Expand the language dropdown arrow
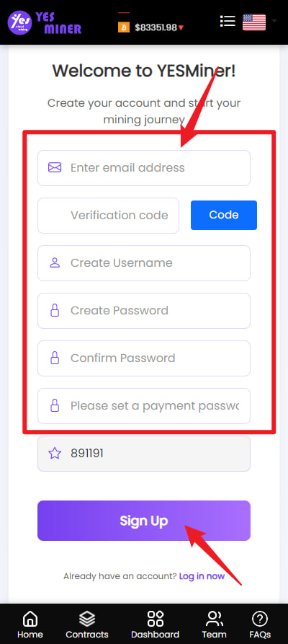Screen dimensions: 288x644 pos(274,21)
